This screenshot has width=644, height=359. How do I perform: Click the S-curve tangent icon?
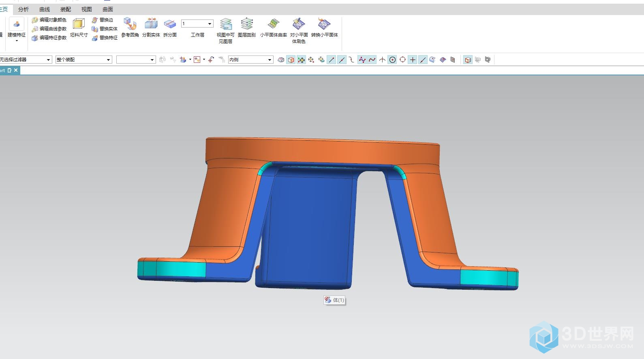tap(351, 60)
